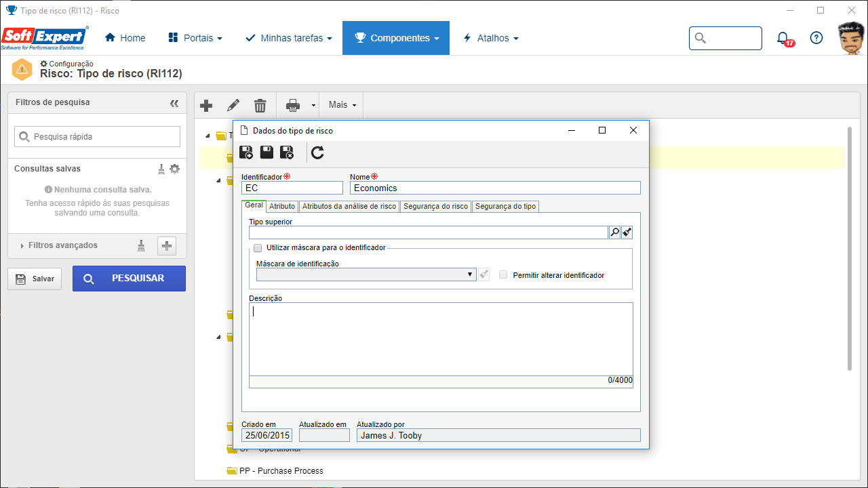This screenshot has height=488, width=868.
Task: Click inside the Descrição text area
Action: [441, 339]
